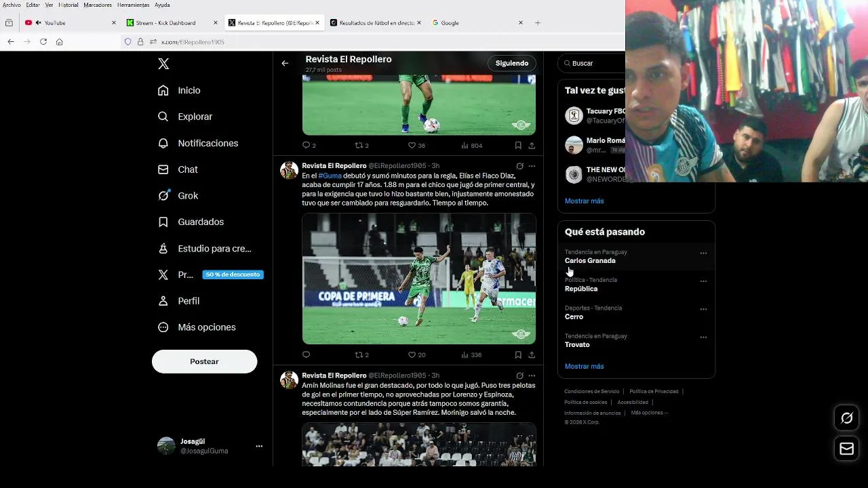Open floating Grok button
The height and width of the screenshot is (488, 868).
[846, 418]
